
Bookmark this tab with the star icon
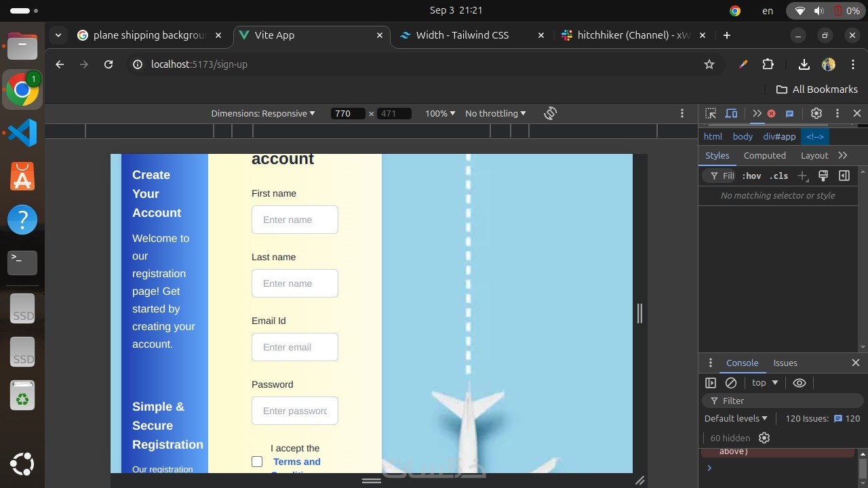click(709, 64)
